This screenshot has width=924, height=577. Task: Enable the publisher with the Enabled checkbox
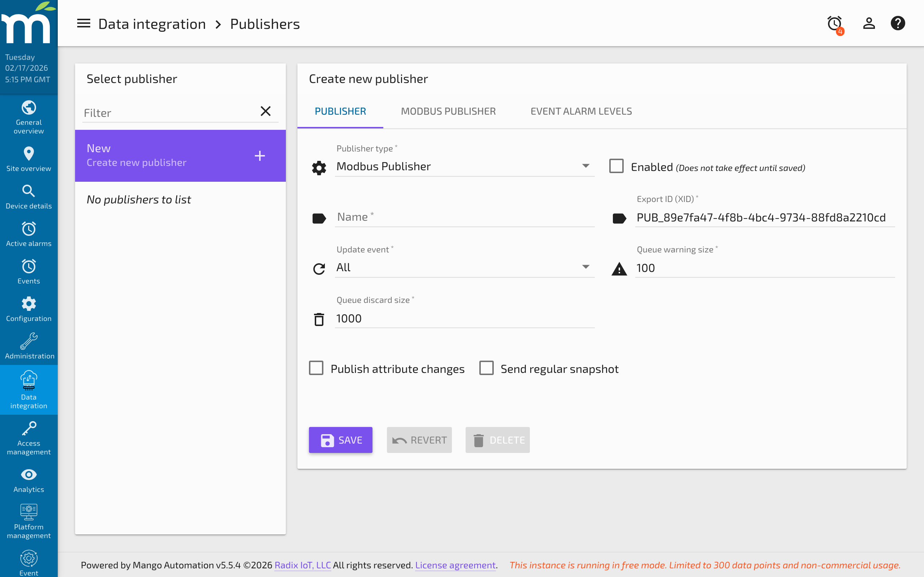point(616,166)
